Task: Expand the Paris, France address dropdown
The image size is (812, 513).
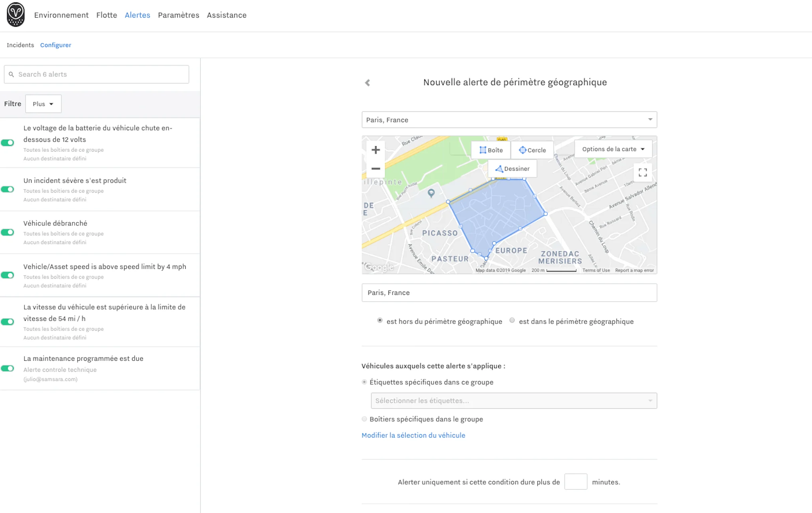Action: (x=650, y=120)
